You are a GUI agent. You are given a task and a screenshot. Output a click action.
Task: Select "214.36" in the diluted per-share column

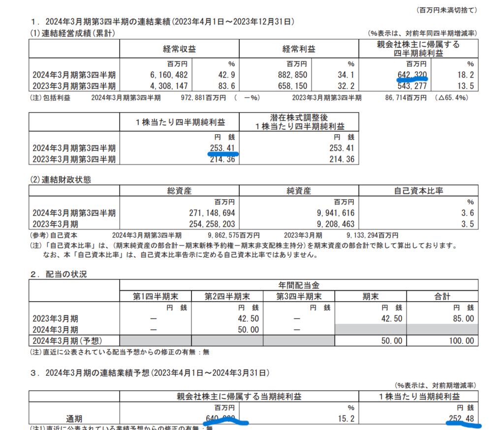coord(342,159)
